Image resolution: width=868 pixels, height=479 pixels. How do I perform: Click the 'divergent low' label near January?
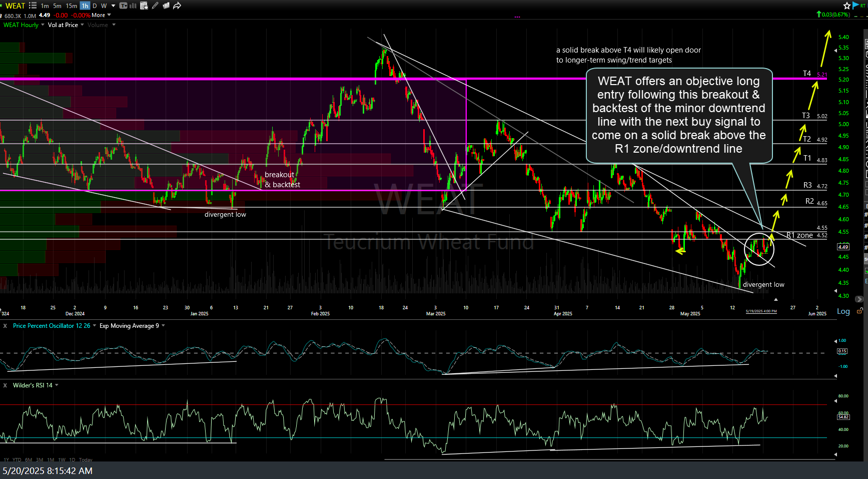225,215
